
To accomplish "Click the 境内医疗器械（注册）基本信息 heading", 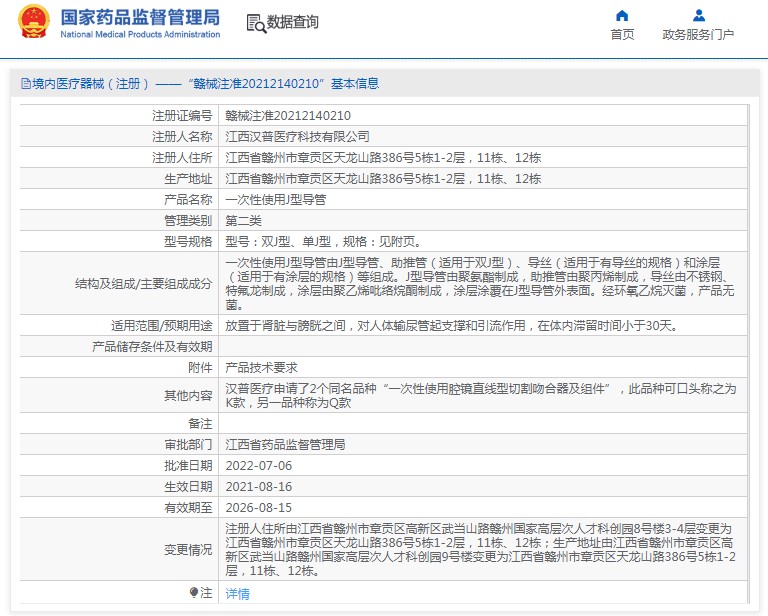I will 200,84.
